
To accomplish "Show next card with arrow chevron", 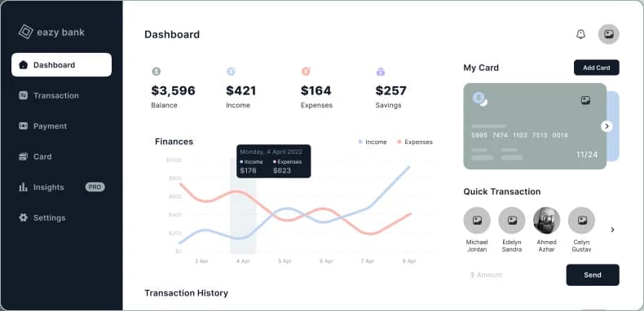I will point(607,126).
